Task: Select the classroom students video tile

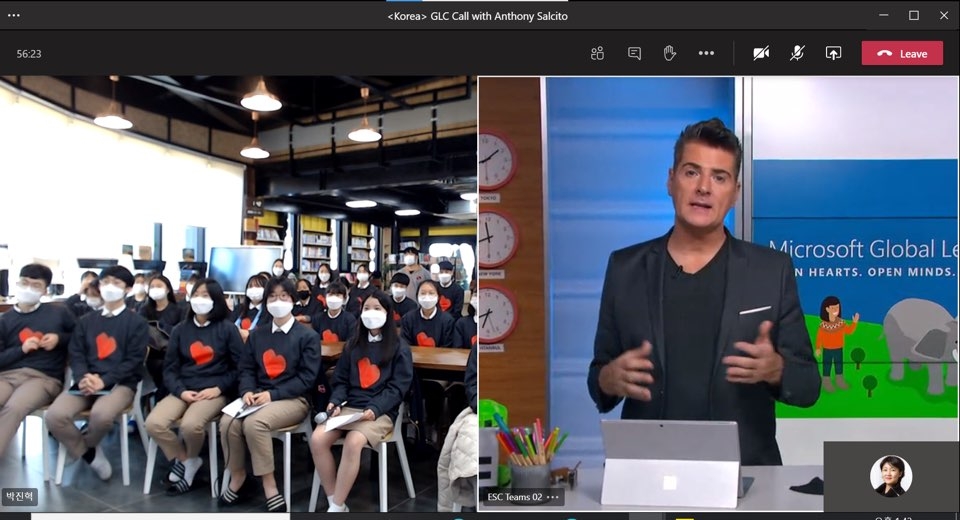Action: [238, 290]
